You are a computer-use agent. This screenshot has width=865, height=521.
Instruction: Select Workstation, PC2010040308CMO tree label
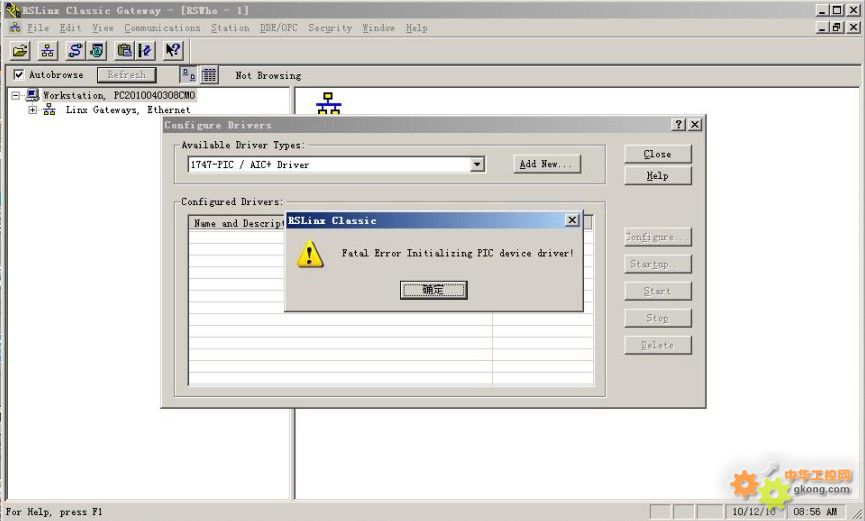click(119, 95)
